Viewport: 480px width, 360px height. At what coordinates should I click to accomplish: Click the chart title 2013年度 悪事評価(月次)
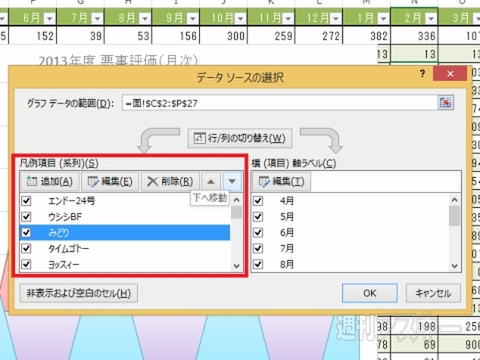[118, 60]
